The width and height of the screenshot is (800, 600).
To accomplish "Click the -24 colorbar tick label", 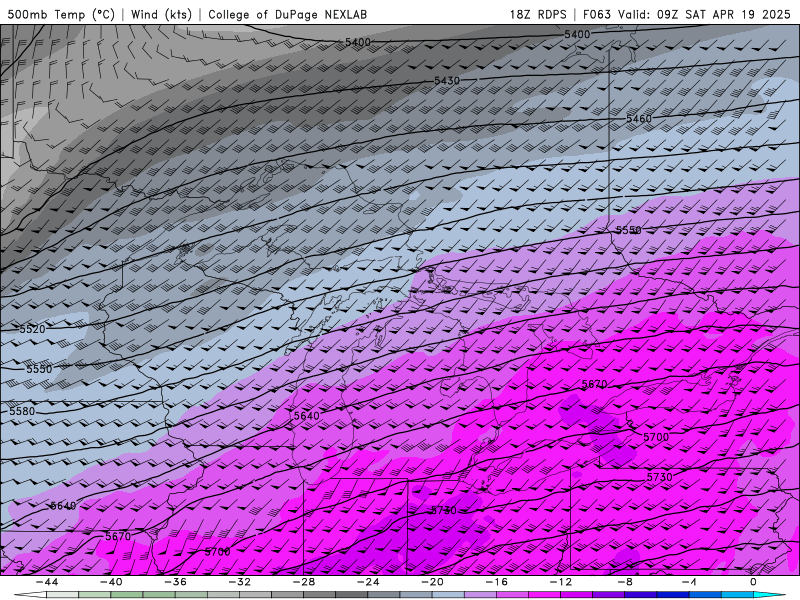I will tap(368, 582).
